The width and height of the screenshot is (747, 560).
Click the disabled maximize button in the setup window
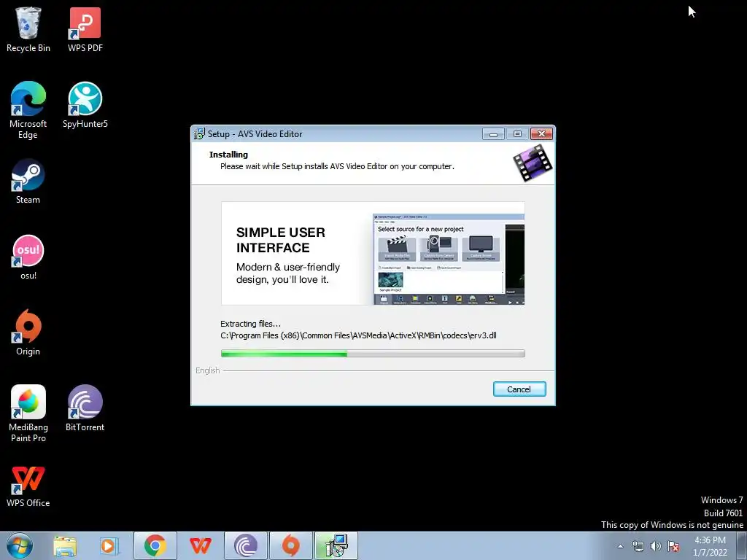pyautogui.click(x=517, y=134)
